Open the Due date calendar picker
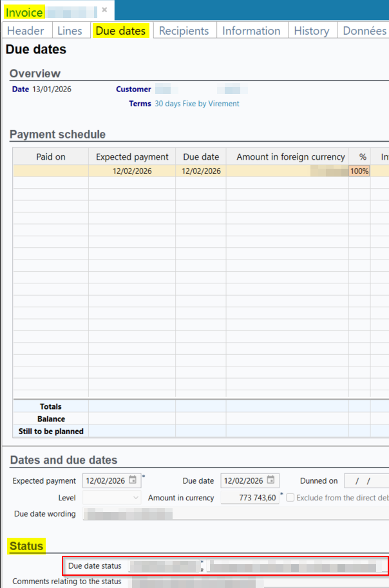389x588 pixels. (x=271, y=480)
